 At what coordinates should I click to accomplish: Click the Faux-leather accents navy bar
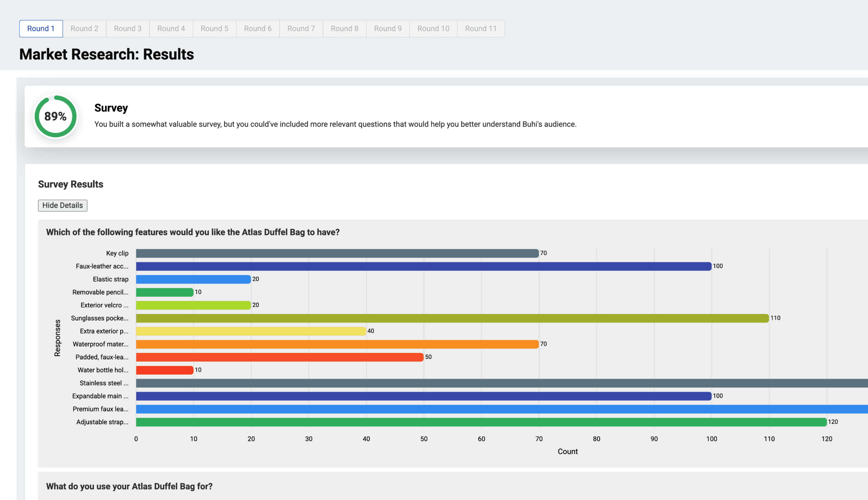click(423, 267)
